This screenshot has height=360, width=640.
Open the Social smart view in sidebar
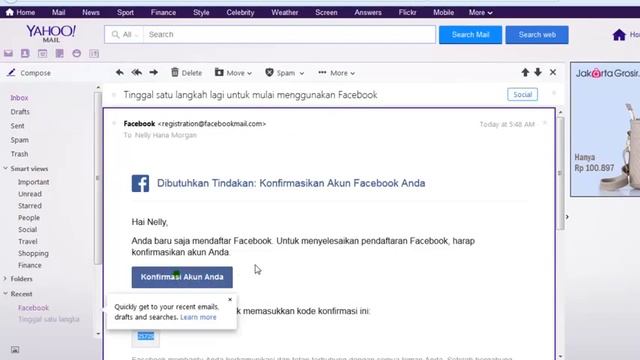(27, 229)
